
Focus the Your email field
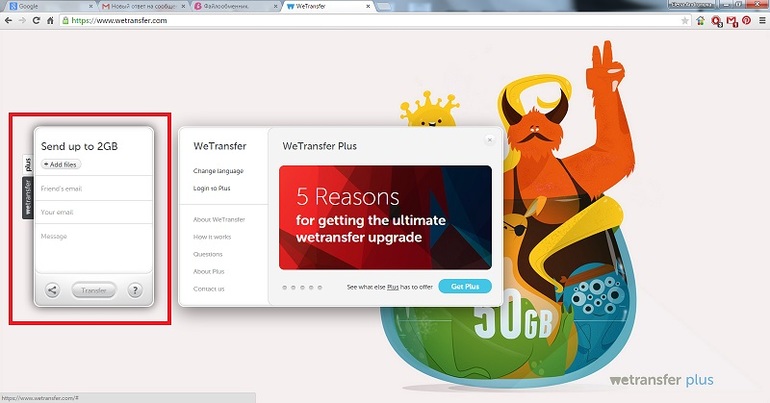click(x=94, y=212)
